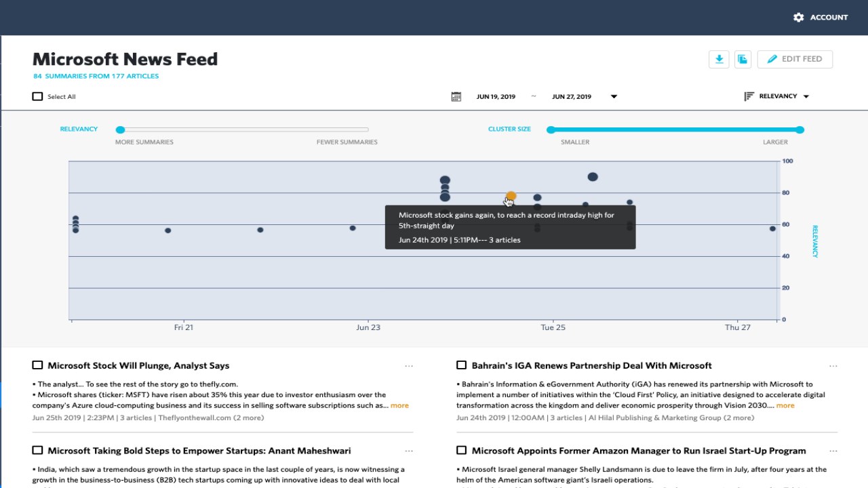The height and width of the screenshot is (488, 868).
Task: Open options for Israel Start-Up Program article
Action: click(833, 451)
